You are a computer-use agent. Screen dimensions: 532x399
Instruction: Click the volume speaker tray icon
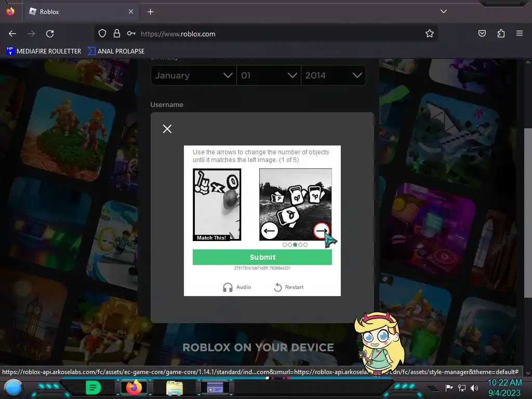[x=474, y=388]
